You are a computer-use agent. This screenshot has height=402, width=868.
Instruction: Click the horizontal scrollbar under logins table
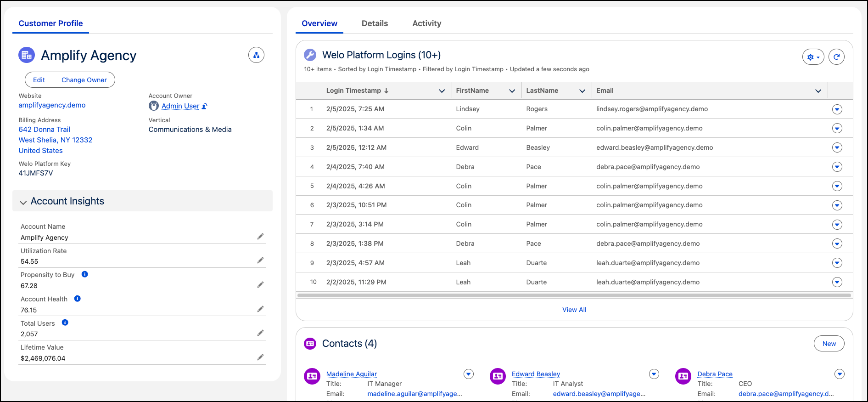(x=574, y=295)
